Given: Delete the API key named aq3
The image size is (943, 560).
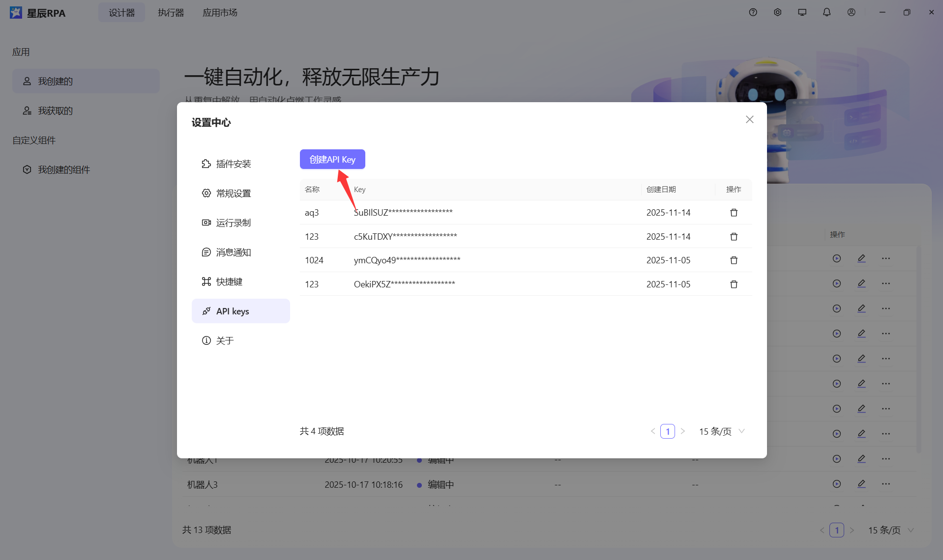Looking at the screenshot, I should [733, 212].
